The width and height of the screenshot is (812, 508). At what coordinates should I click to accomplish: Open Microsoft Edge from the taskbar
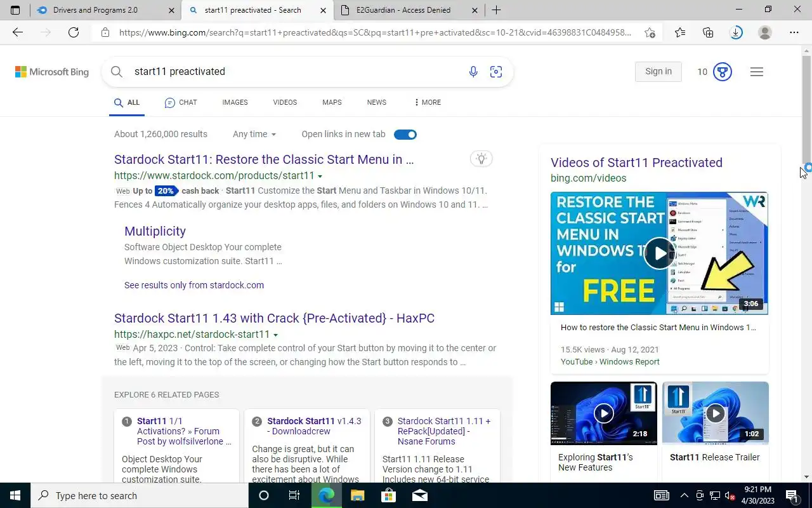point(326,495)
